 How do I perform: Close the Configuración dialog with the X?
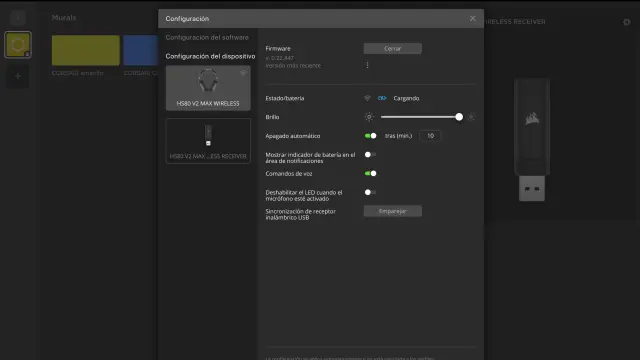472,18
